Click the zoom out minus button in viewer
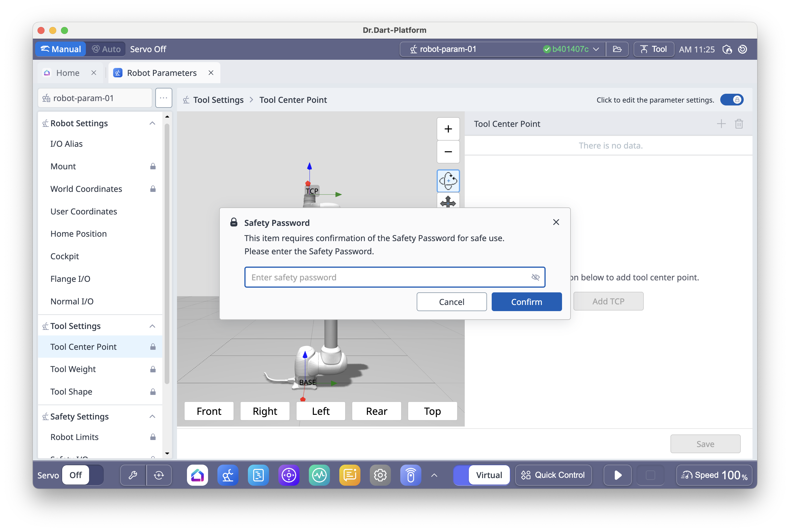 448,152
